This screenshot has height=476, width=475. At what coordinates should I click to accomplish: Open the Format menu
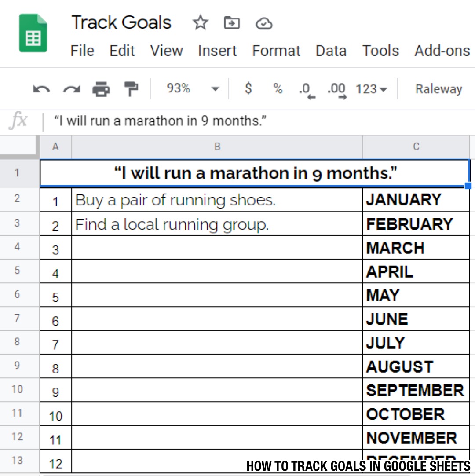click(x=276, y=51)
